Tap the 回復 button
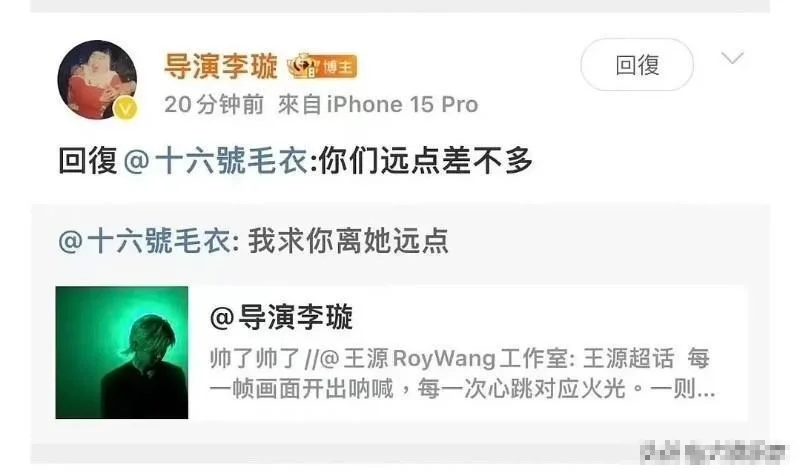The image size is (800, 476). (x=637, y=65)
